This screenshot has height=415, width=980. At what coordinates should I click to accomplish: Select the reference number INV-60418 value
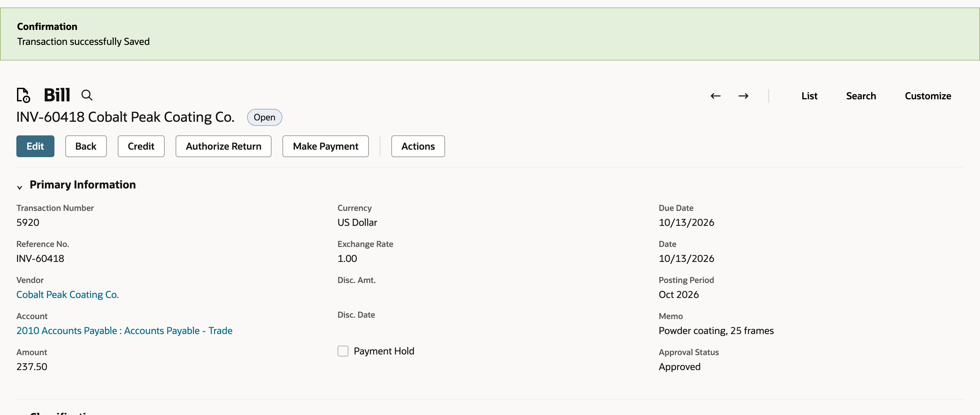coord(40,258)
